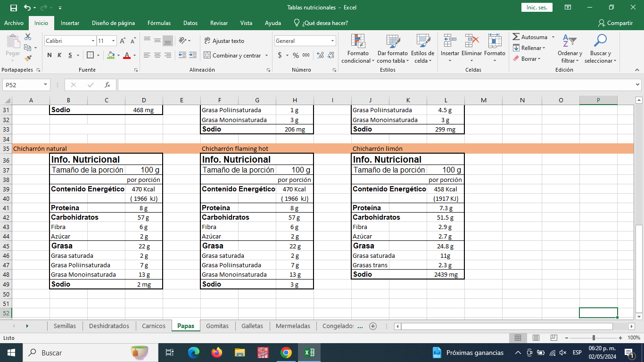This screenshot has width=644, height=362.
Task: Open the Semillas sheet tab
Action: coord(65,326)
